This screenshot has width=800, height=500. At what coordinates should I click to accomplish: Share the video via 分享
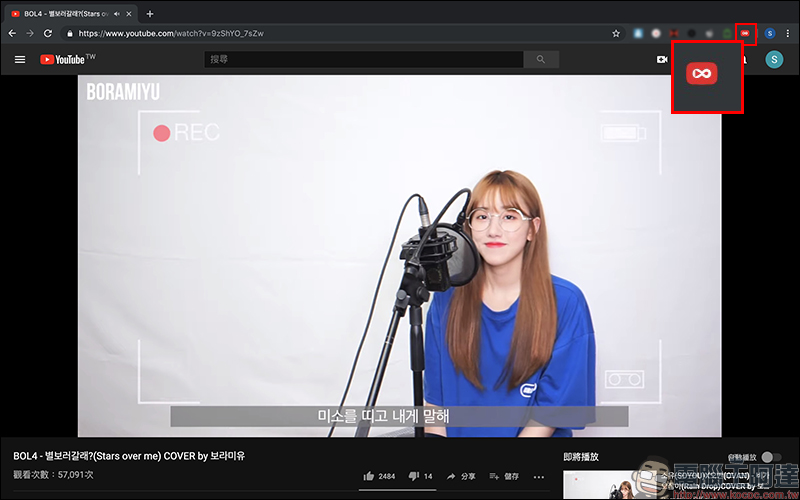[x=461, y=476]
